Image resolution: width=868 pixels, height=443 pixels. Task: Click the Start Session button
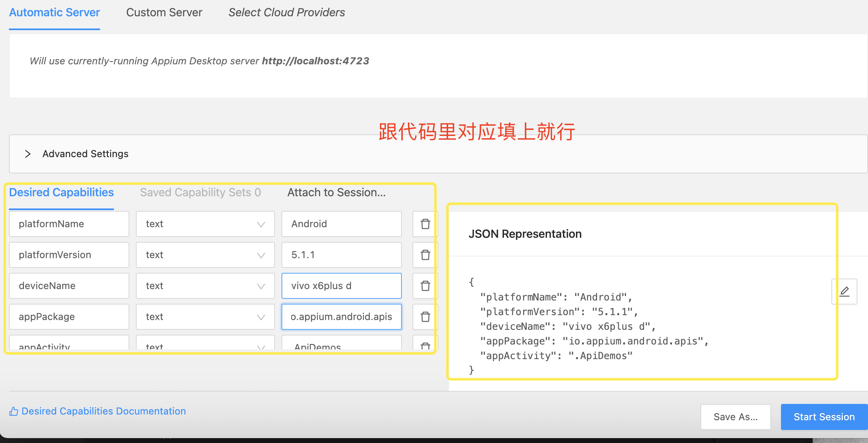(x=824, y=417)
